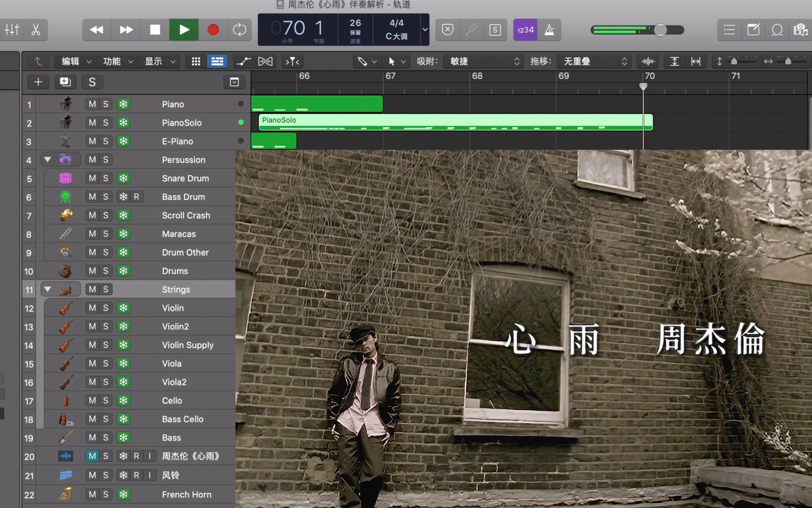
Task: Toggle the metronome click button
Action: (x=549, y=30)
